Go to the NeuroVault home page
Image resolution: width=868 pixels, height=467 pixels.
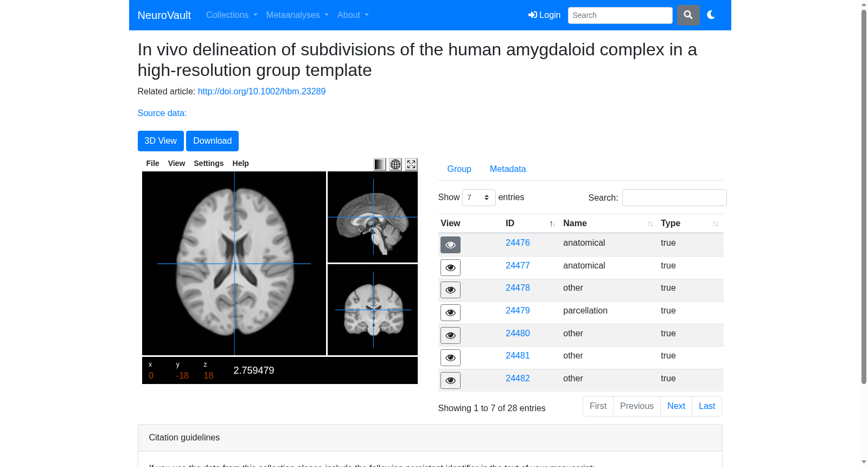click(x=164, y=15)
